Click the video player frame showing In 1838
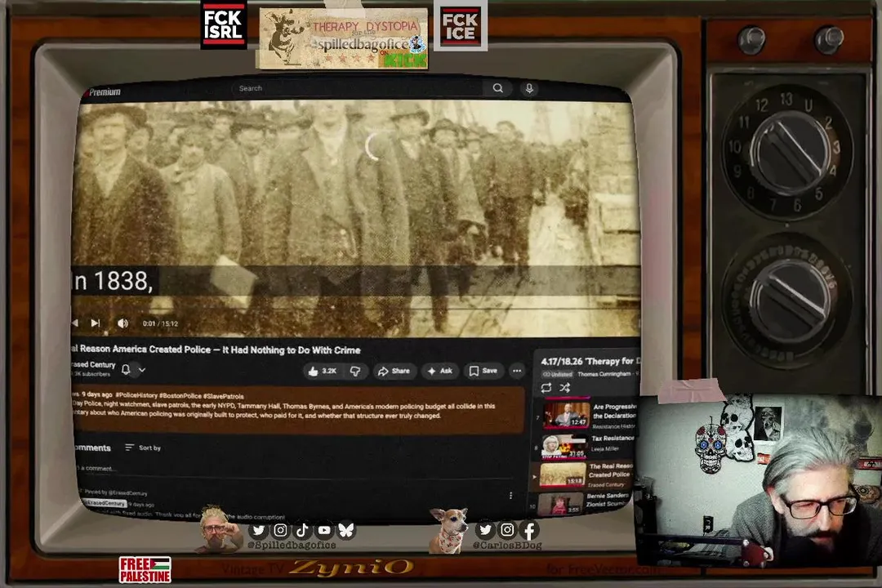The width and height of the screenshot is (882, 588). (x=357, y=220)
